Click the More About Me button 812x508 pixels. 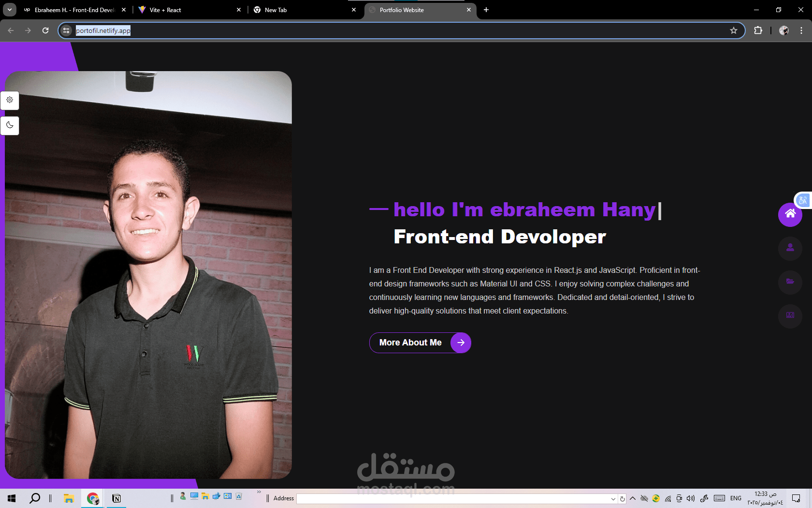420,343
